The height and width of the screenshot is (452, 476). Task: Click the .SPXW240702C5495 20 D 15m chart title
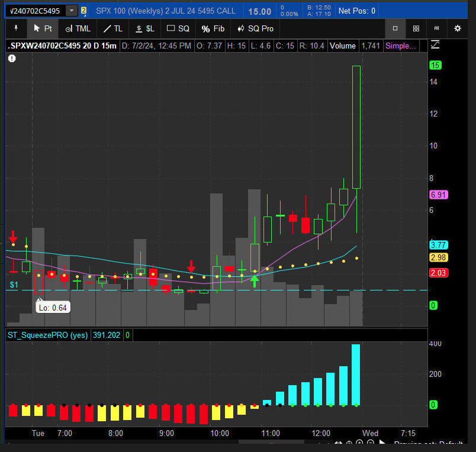[62, 46]
